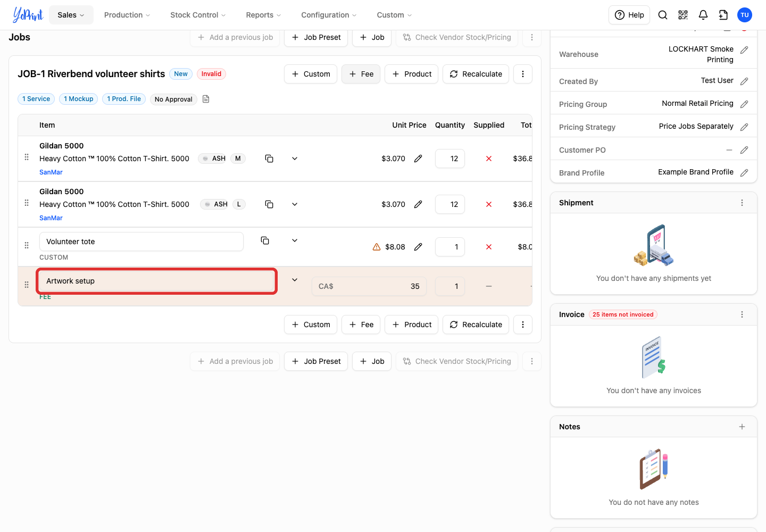766x532 pixels.
Task: Open the top JOB-1 three-dot menu
Action: click(523, 74)
